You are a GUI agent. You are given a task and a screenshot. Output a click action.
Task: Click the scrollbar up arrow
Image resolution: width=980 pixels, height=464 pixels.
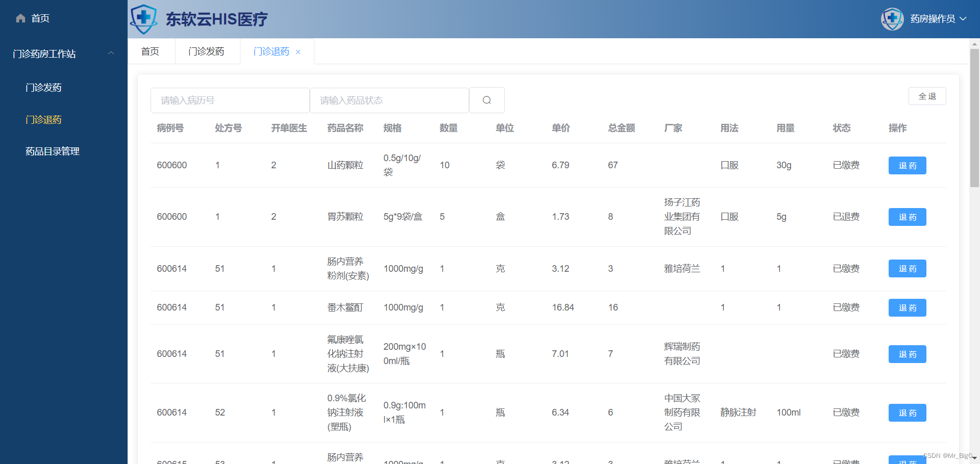click(974, 44)
